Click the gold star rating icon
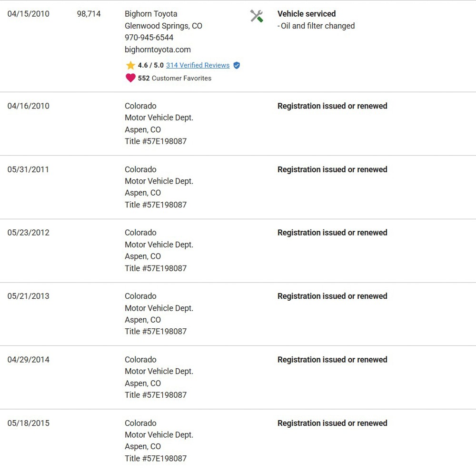Viewport: 476px width, 472px height. pyautogui.click(x=130, y=65)
